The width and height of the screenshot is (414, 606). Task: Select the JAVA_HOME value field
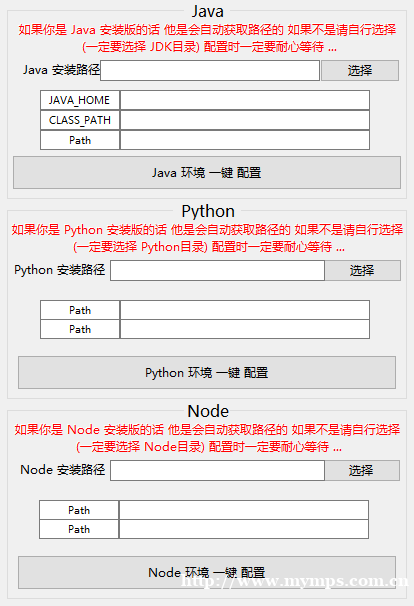(245, 100)
